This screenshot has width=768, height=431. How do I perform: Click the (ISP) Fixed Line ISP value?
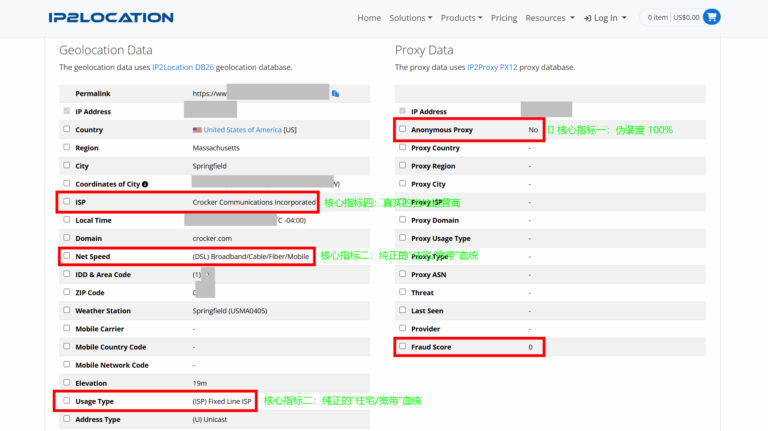222,402
